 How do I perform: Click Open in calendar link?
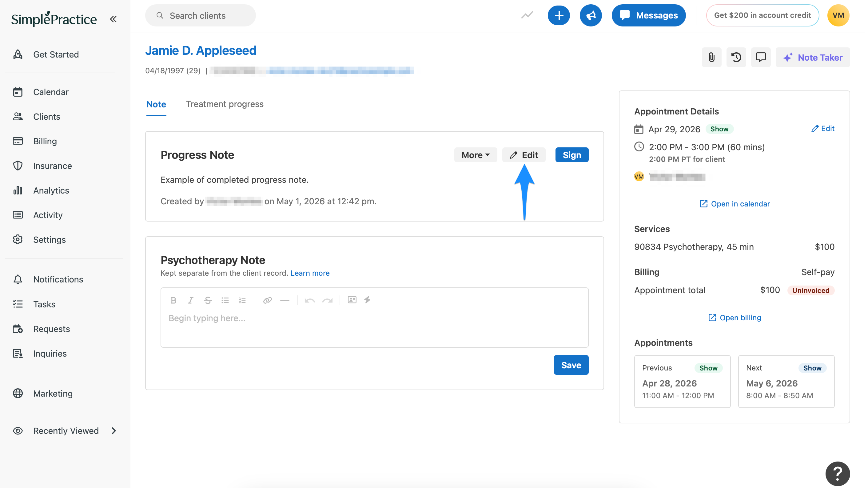[735, 204]
